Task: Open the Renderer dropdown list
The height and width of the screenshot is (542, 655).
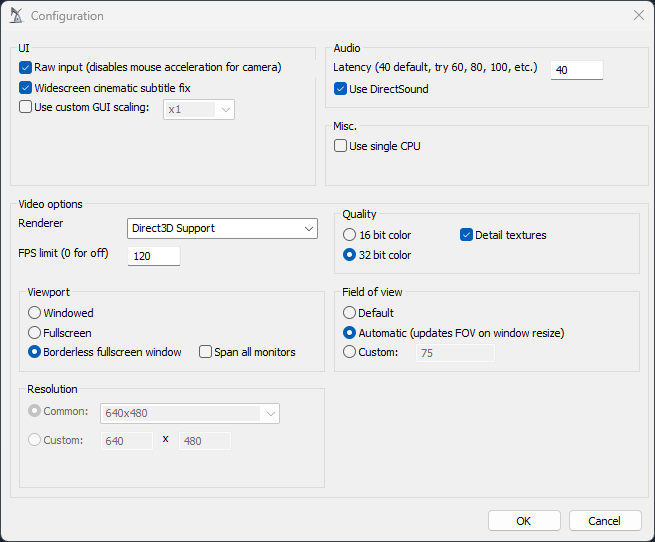Action: [x=222, y=228]
